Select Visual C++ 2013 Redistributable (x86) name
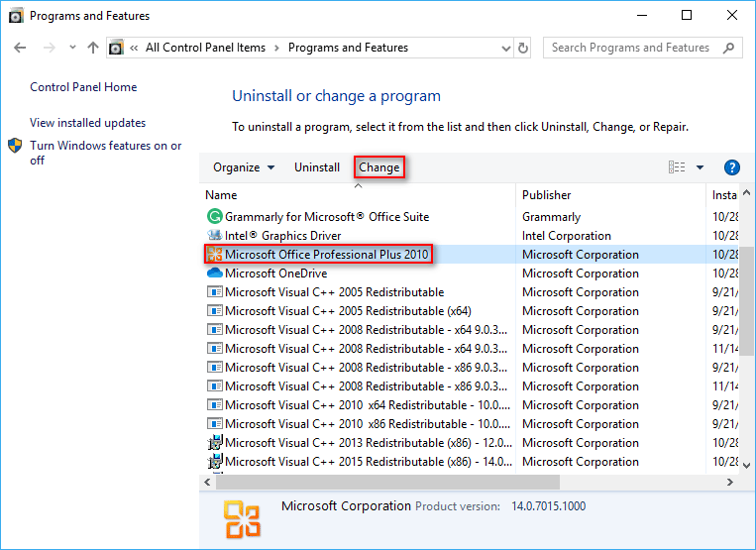This screenshot has width=756, height=550. pos(369,443)
